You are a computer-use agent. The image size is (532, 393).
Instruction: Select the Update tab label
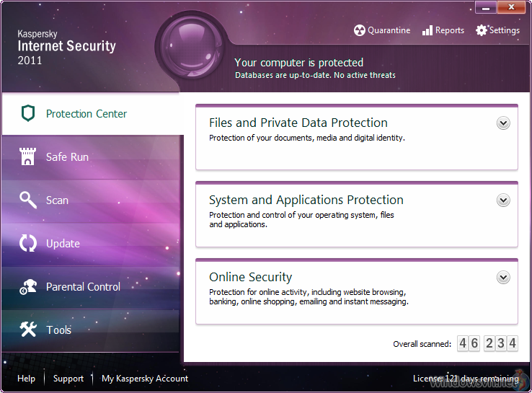(63, 244)
